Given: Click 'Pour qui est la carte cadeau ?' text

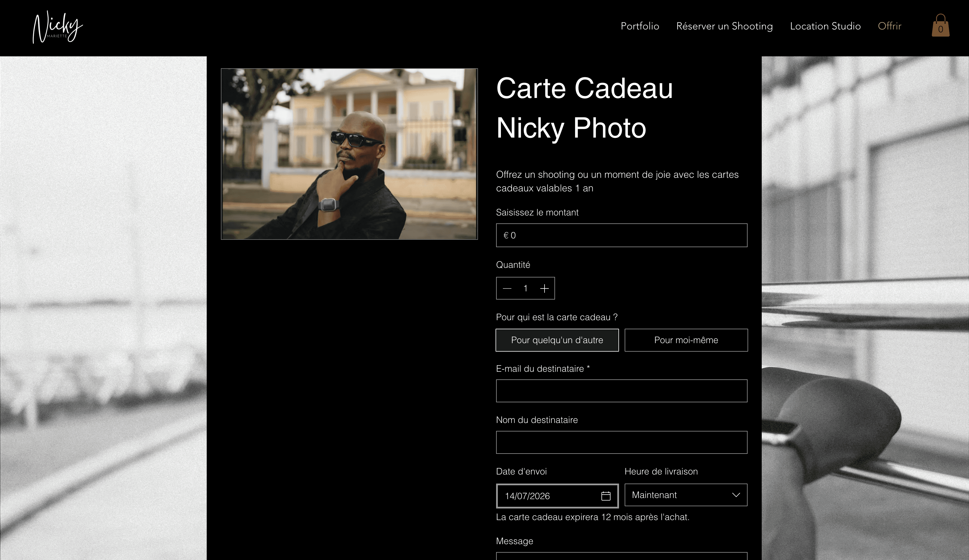Looking at the screenshot, I should pyautogui.click(x=557, y=317).
